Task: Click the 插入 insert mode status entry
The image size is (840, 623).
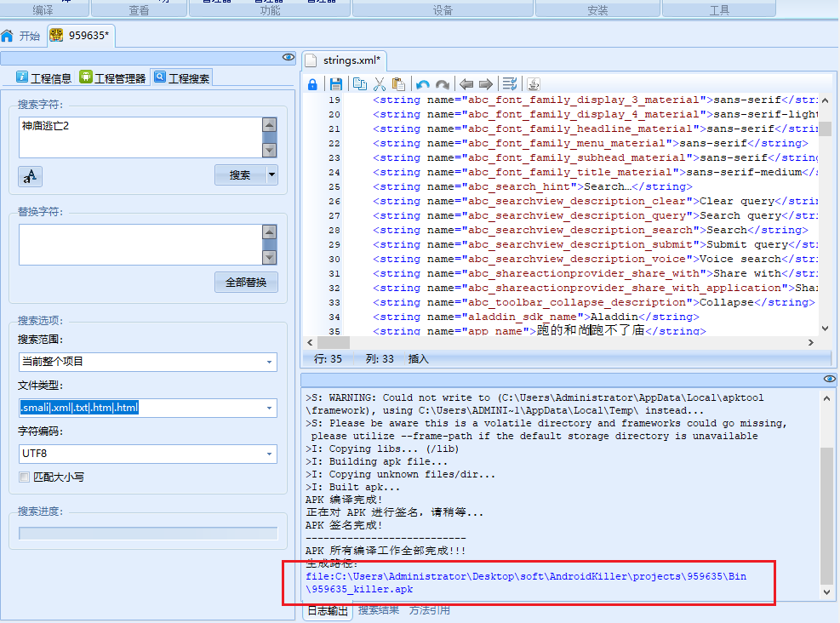Action: coord(419,359)
